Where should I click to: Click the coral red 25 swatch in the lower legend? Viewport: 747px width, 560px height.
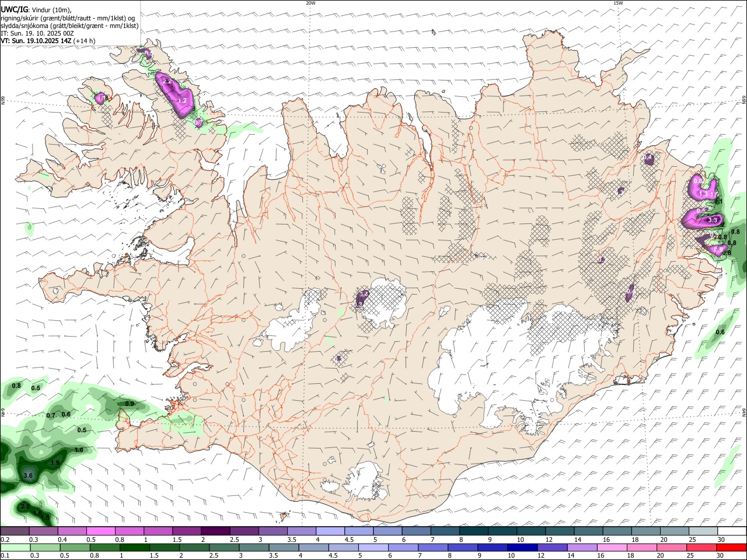(701, 547)
